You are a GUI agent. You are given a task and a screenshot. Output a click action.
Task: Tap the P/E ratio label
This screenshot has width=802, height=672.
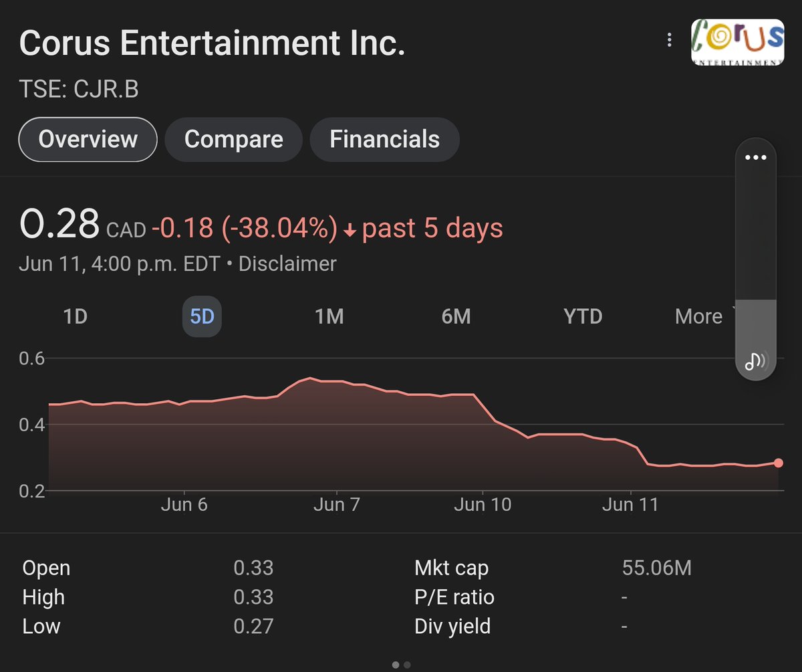454,597
